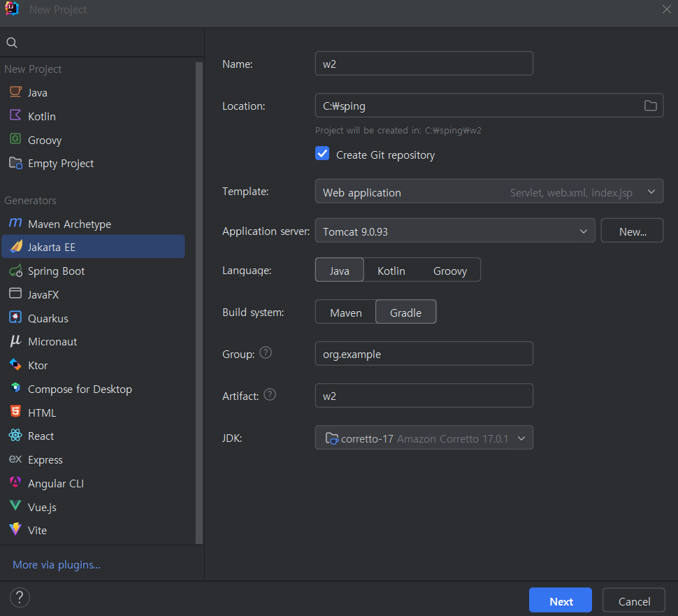The height and width of the screenshot is (616, 678).
Task: Select Groovy as the language
Action: pyautogui.click(x=450, y=271)
